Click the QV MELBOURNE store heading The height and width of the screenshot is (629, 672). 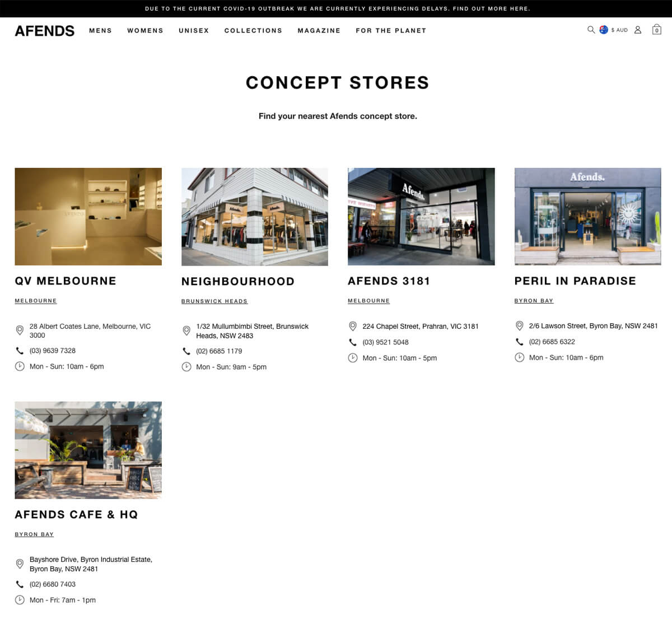tap(66, 281)
